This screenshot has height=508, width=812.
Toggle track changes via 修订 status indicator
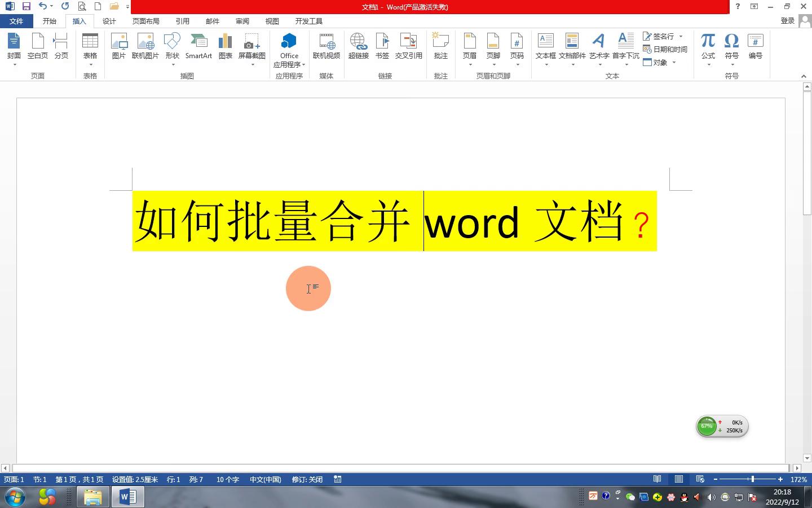pyautogui.click(x=307, y=479)
